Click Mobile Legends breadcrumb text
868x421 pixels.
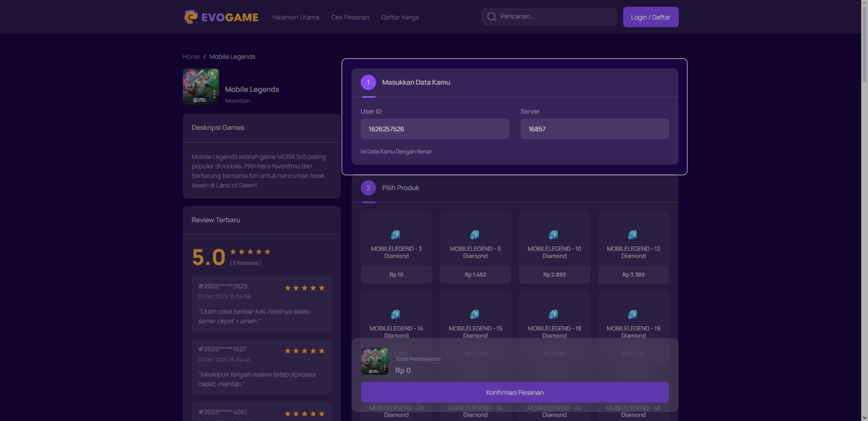click(232, 57)
